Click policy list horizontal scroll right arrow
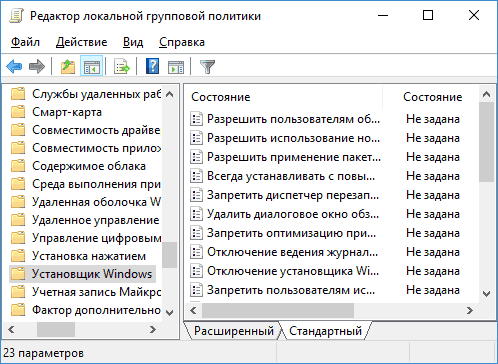The image size is (498, 364). (470, 310)
